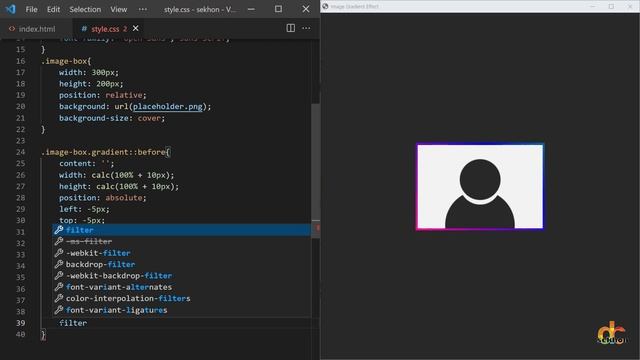Open the File menu
Viewport: 640px width, 360px height.
pyautogui.click(x=31, y=9)
